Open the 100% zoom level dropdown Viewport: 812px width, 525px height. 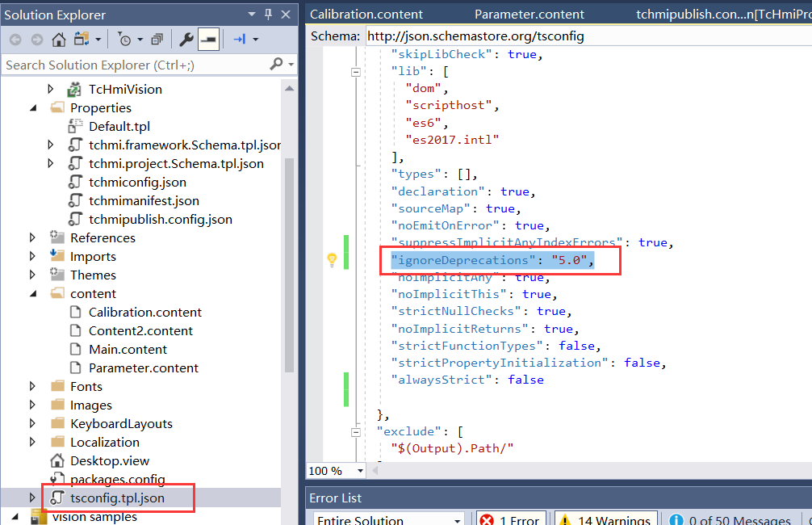click(334, 471)
